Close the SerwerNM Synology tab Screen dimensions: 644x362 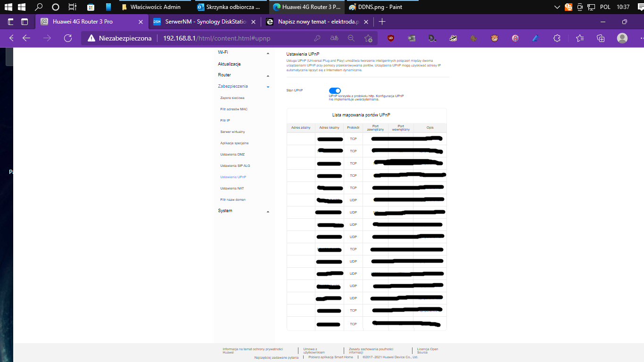tap(253, 22)
